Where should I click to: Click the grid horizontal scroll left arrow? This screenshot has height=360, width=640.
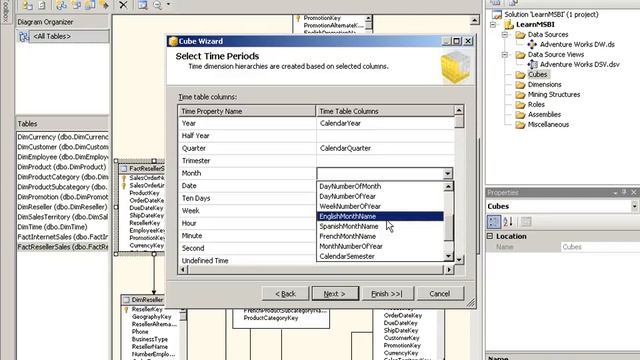pos(183,269)
